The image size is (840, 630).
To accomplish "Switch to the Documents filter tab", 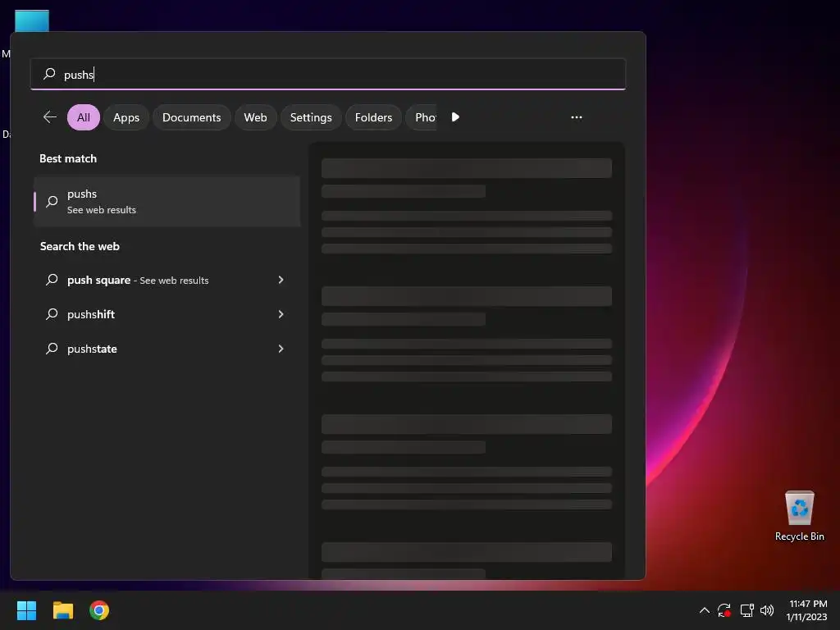I will pyautogui.click(x=191, y=117).
